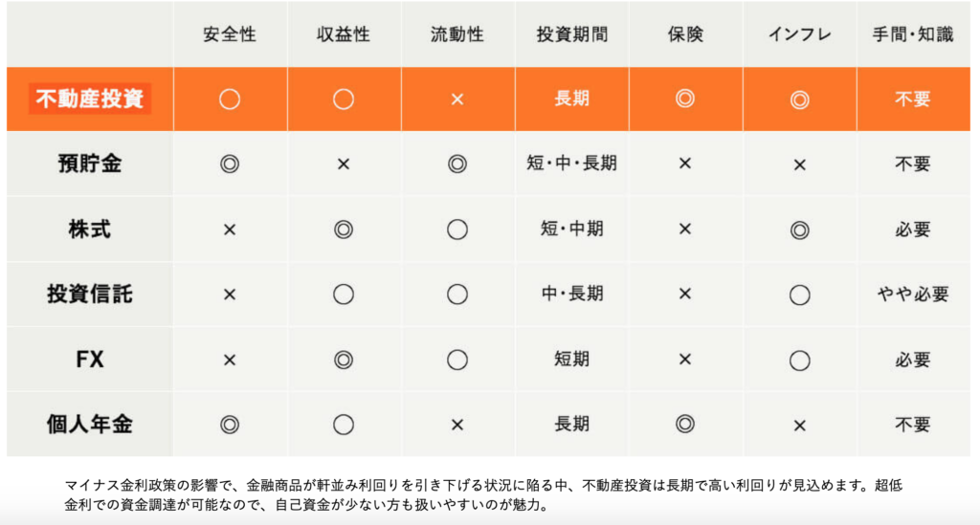Screen dimensions: 980x525
Task: Click the 長期 cell in the orange row
Action: tap(571, 98)
